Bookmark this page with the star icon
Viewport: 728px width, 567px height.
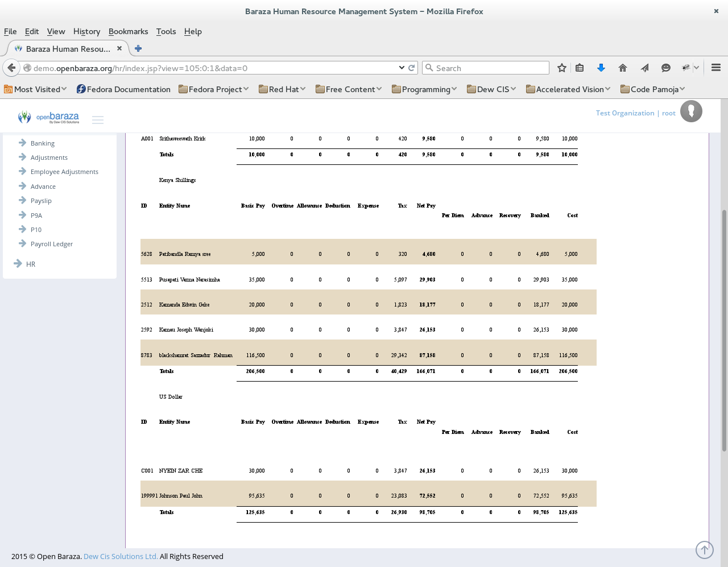[x=562, y=68]
